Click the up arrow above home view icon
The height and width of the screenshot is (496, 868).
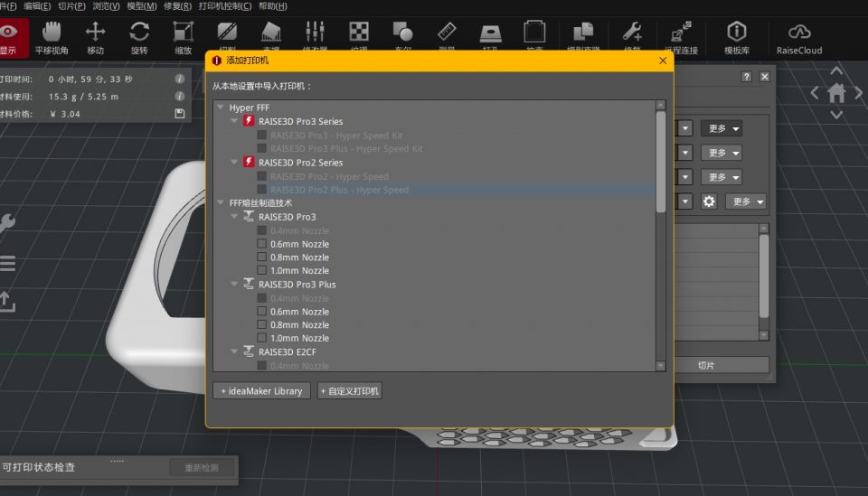(836, 70)
